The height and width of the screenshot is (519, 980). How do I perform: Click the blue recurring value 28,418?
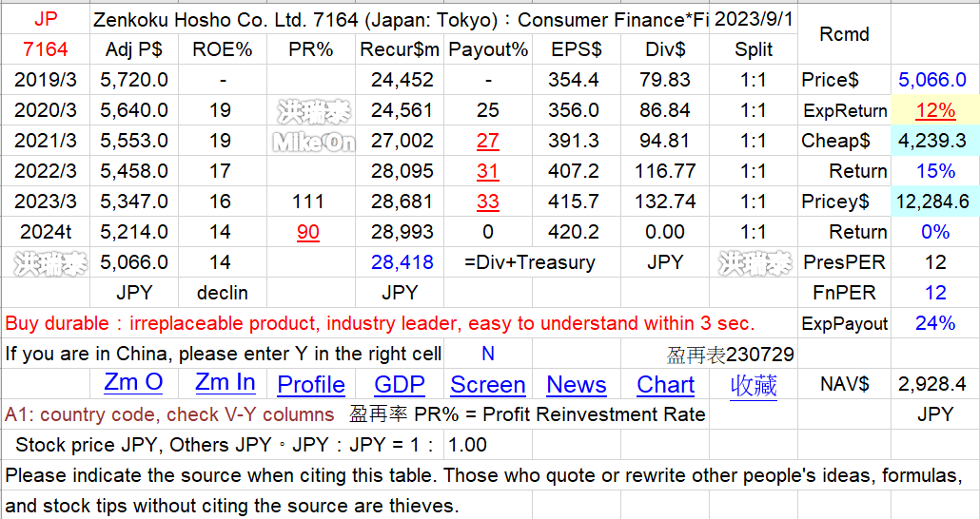click(402, 262)
